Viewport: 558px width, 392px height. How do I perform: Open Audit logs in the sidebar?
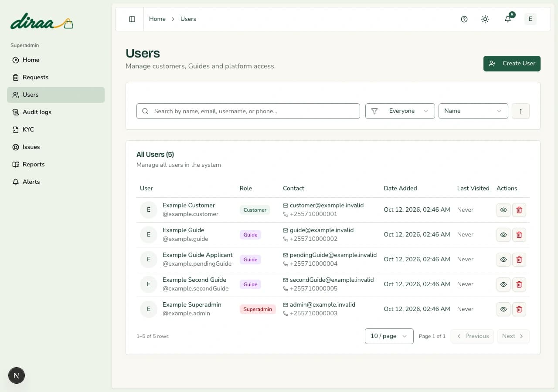coord(56,112)
